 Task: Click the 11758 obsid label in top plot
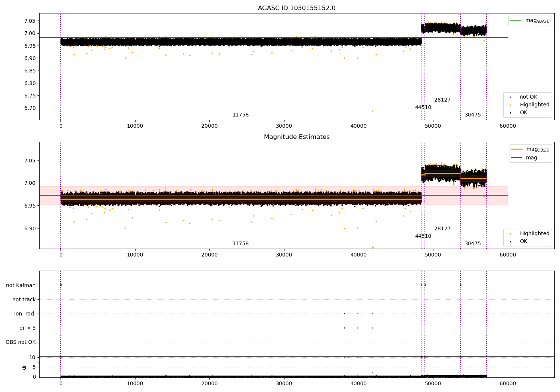click(240, 115)
